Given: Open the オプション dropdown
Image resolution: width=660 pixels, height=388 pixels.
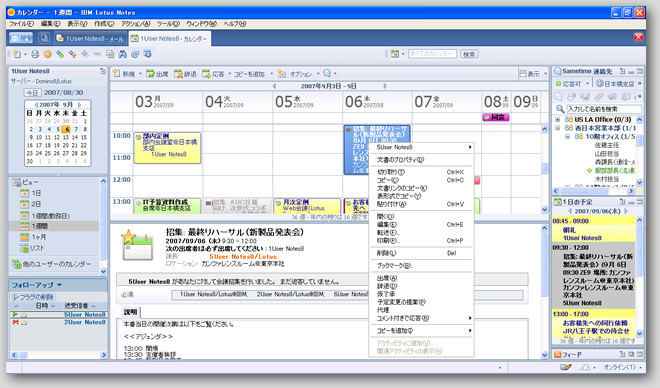Looking at the screenshot, I should click(318, 74).
